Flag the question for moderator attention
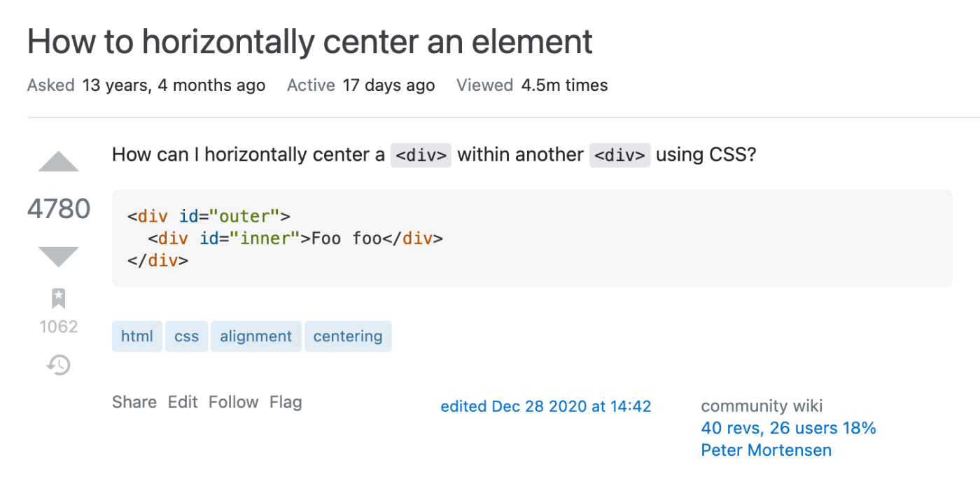This screenshot has width=980, height=500. click(x=286, y=402)
